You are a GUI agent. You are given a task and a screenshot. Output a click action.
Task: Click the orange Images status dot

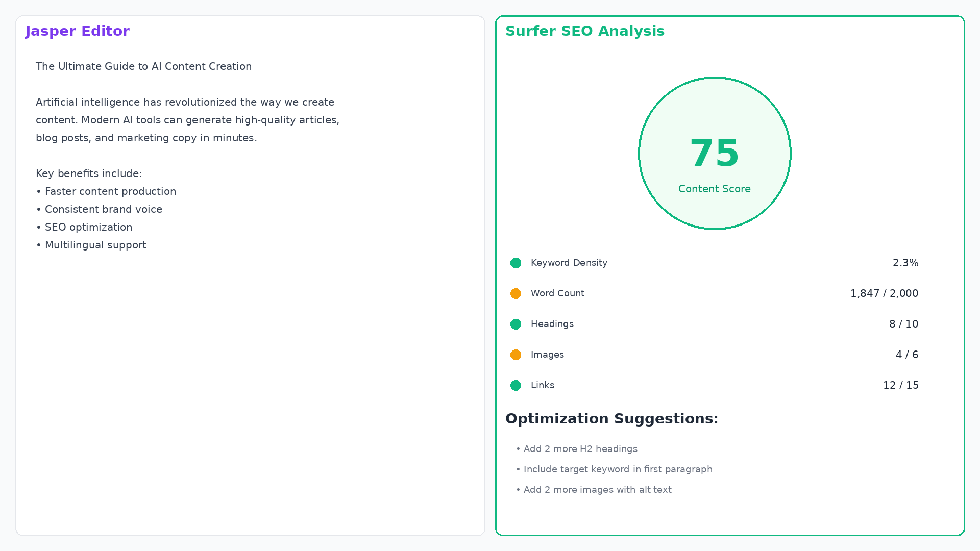tap(516, 355)
